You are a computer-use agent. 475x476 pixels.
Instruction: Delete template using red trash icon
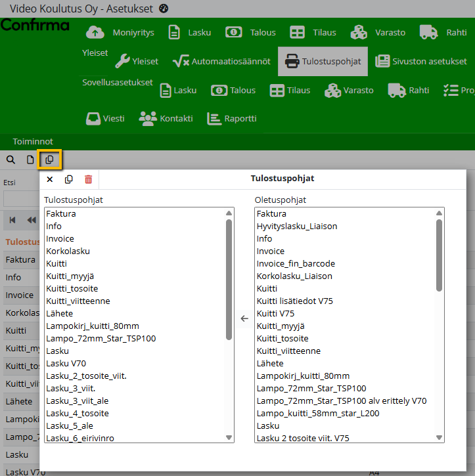point(89,179)
